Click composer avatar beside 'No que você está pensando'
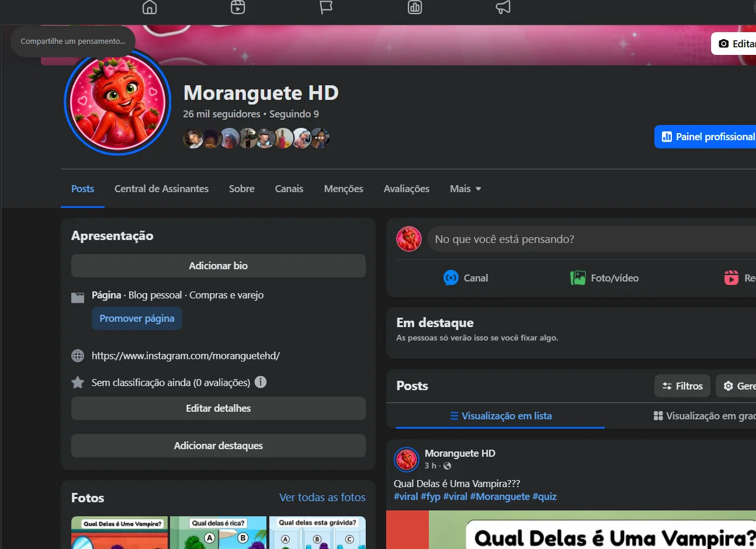This screenshot has width=756, height=549. [409, 239]
